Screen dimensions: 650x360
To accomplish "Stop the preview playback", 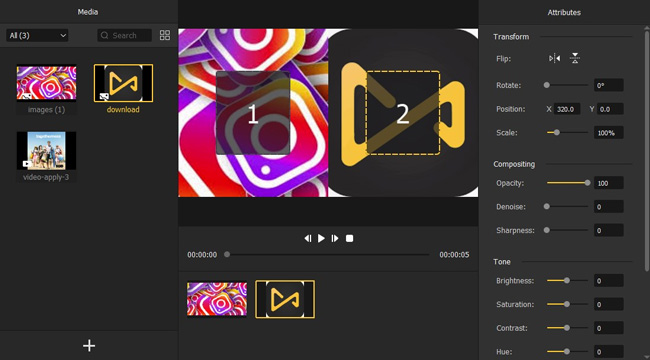I will (x=349, y=238).
